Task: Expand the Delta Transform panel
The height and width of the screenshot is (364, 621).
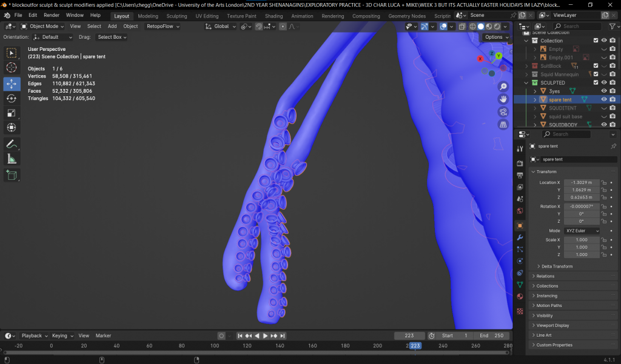Action: pyautogui.click(x=557, y=266)
